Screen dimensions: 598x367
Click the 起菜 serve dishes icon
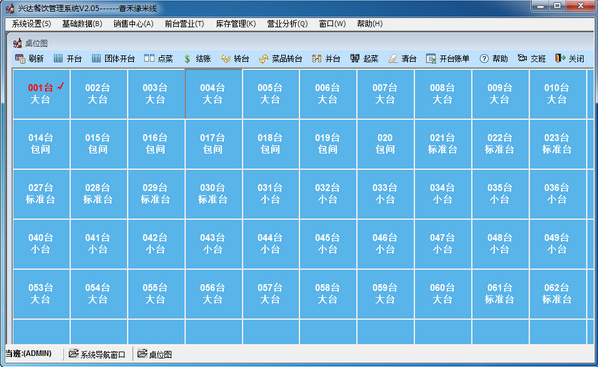355,58
